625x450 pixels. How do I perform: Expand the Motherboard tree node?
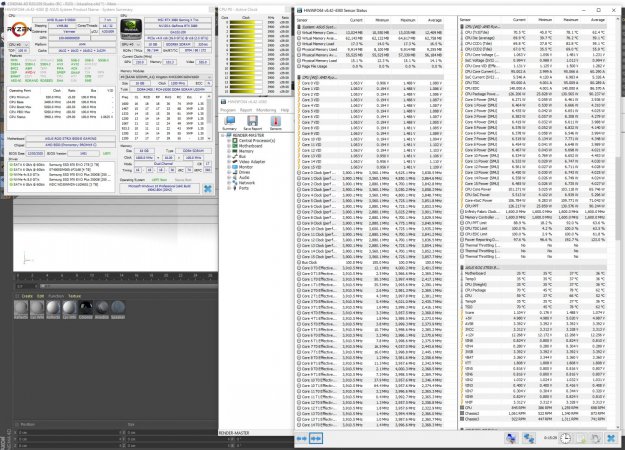point(229,146)
